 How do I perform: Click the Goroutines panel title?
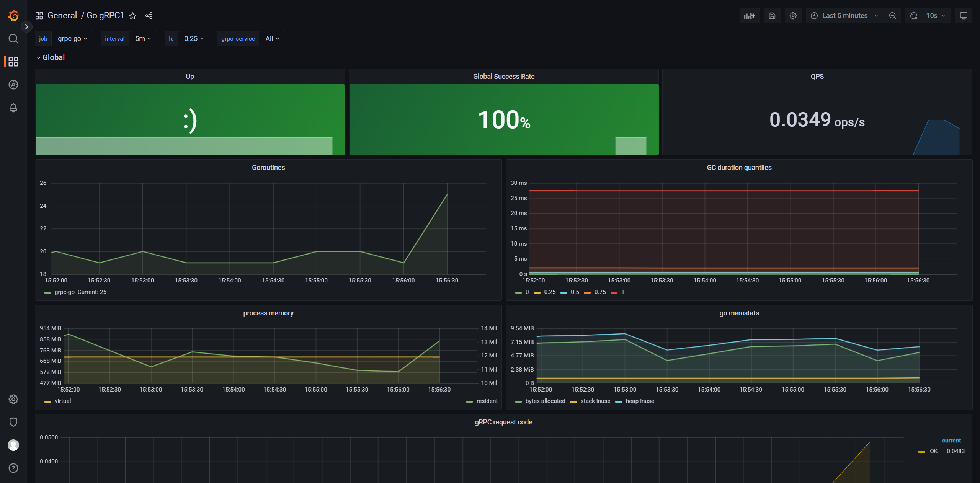pyautogui.click(x=268, y=168)
